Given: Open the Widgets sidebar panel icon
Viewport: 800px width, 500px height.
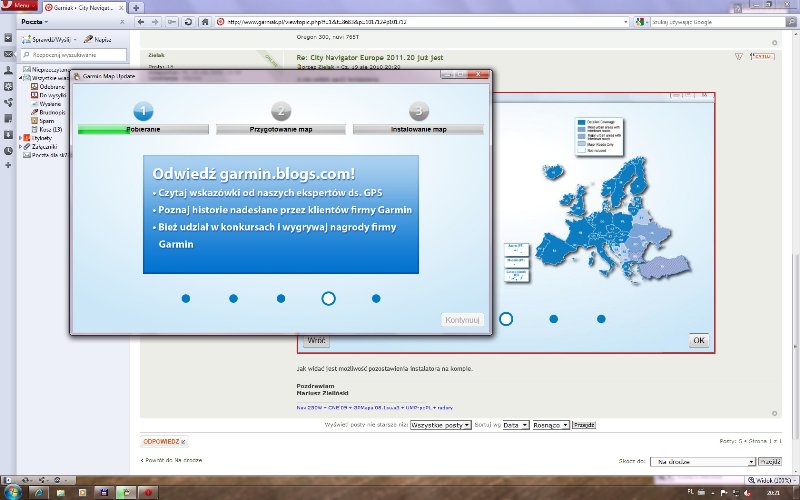Looking at the screenshot, I should coord(8,86).
